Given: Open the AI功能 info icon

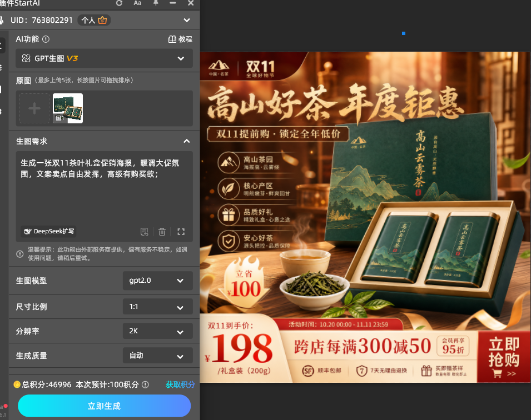Looking at the screenshot, I should pos(46,39).
